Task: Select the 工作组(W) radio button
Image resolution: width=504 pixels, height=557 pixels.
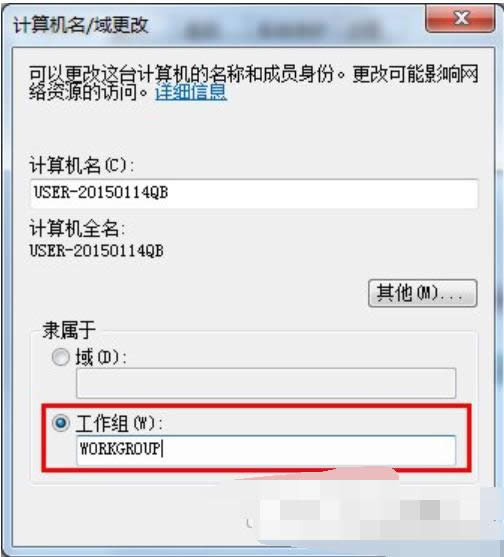Action: tap(60, 423)
